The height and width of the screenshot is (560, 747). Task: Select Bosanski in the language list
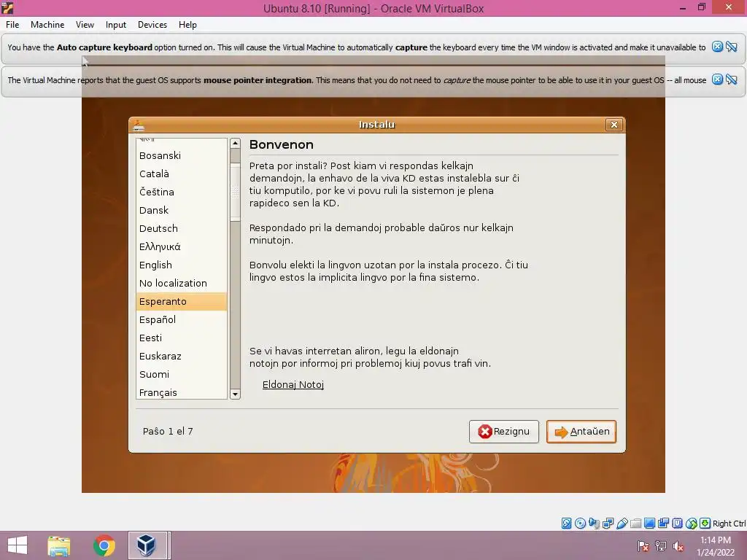tap(182, 156)
